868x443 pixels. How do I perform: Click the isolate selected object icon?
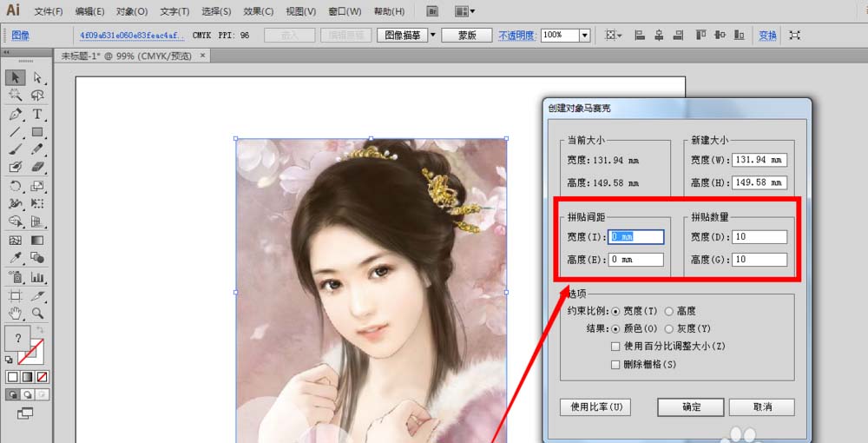tap(794, 35)
